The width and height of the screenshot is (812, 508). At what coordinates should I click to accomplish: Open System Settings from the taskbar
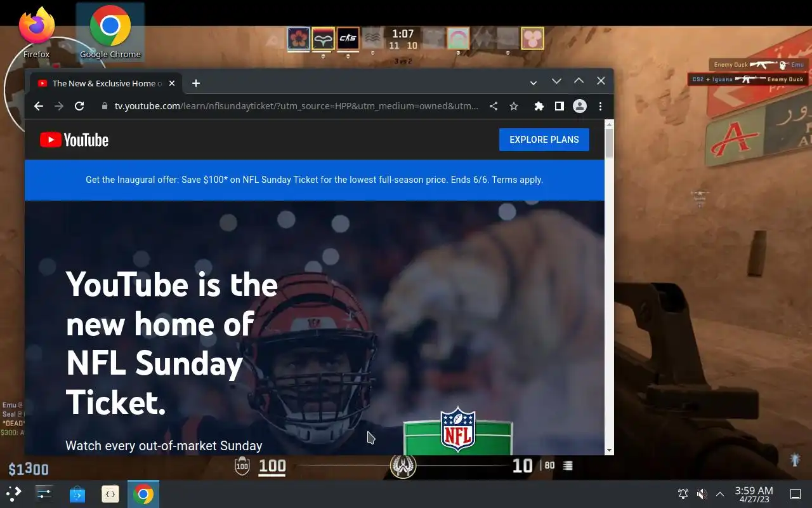click(44, 494)
